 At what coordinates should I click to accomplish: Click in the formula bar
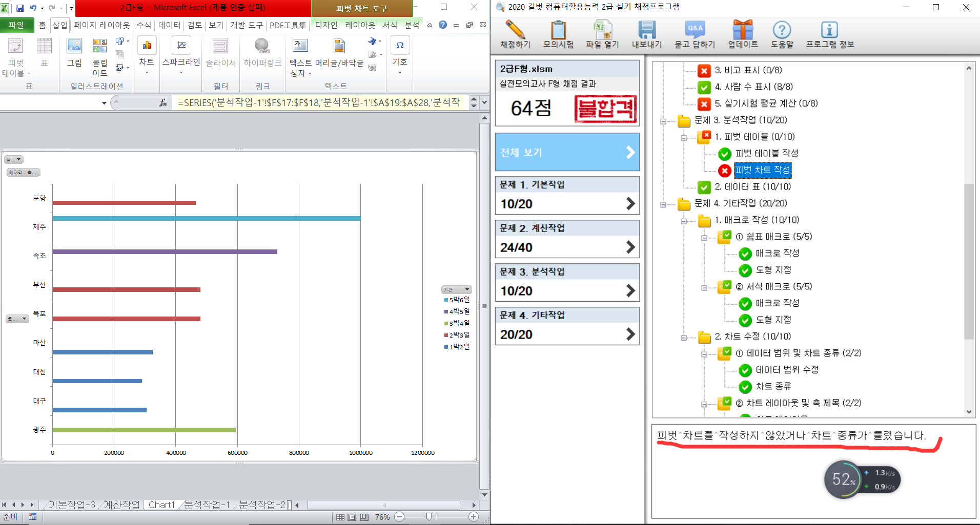(x=318, y=103)
